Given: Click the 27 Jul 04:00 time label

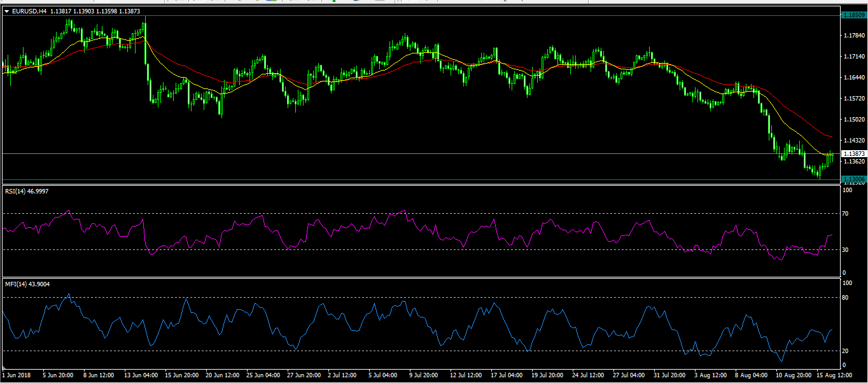Looking at the screenshot, I should point(630,375).
